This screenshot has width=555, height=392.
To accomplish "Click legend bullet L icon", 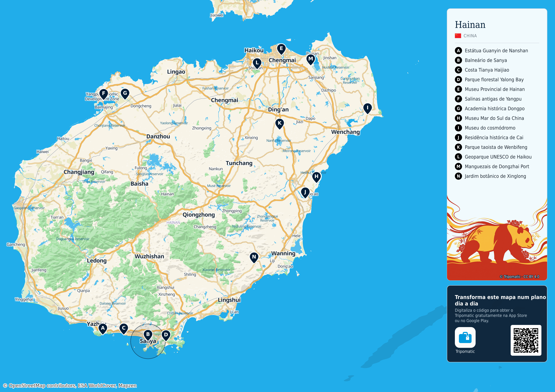I will [458, 157].
